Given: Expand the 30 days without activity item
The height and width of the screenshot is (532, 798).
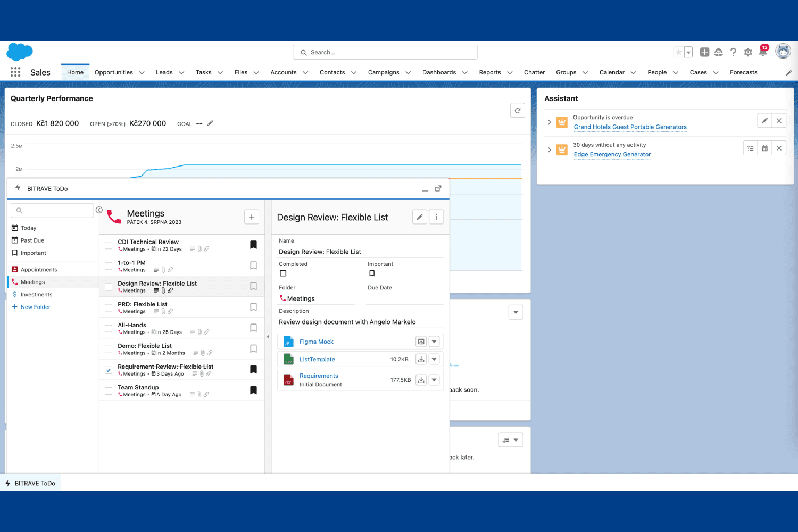Looking at the screenshot, I should click(550, 149).
